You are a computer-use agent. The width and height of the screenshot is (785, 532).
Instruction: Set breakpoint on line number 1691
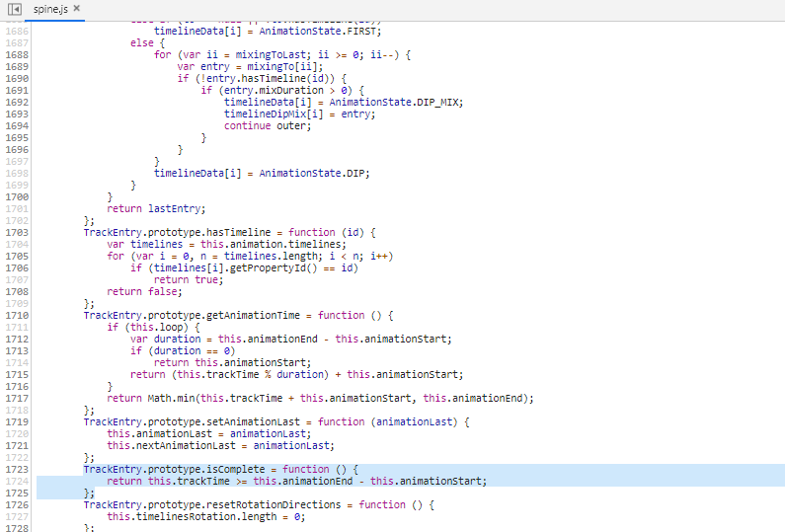pyautogui.click(x=17, y=91)
